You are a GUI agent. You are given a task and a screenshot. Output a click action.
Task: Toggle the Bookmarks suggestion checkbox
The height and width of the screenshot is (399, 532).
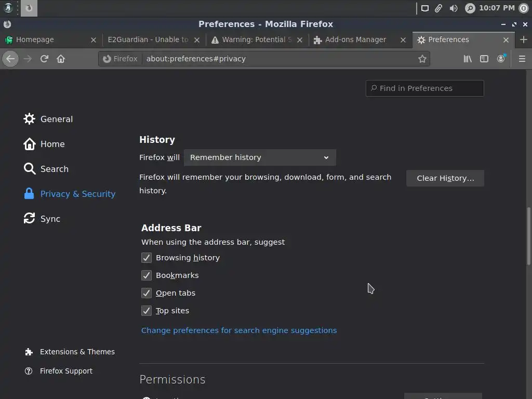point(147,275)
